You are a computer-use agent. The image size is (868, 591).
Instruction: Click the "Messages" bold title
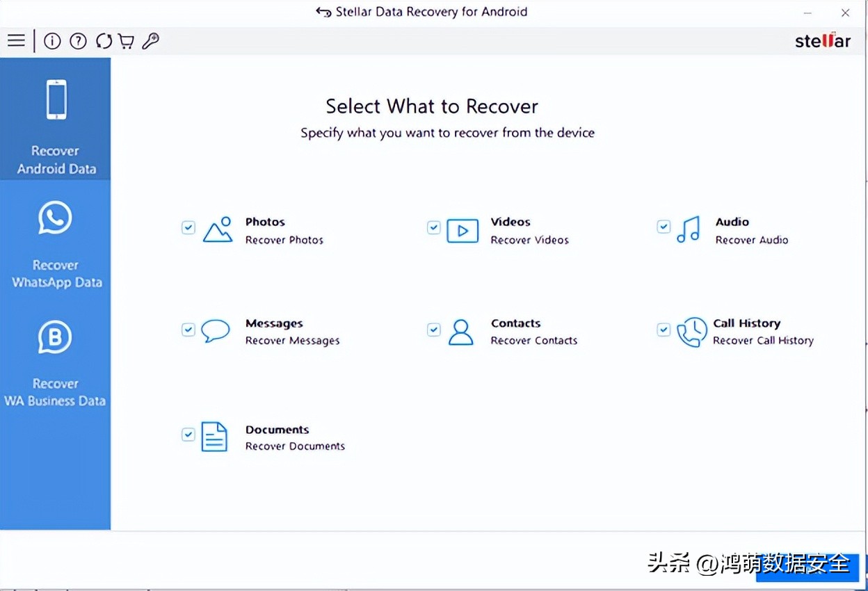click(x=274, y=323)
